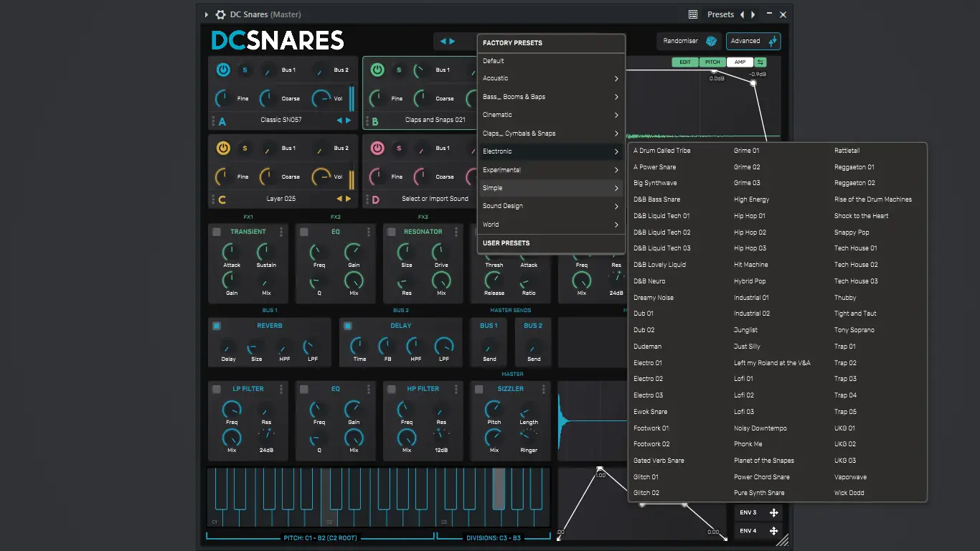
Task: Solo layer A with its S button
Action: tap(245, 70)
